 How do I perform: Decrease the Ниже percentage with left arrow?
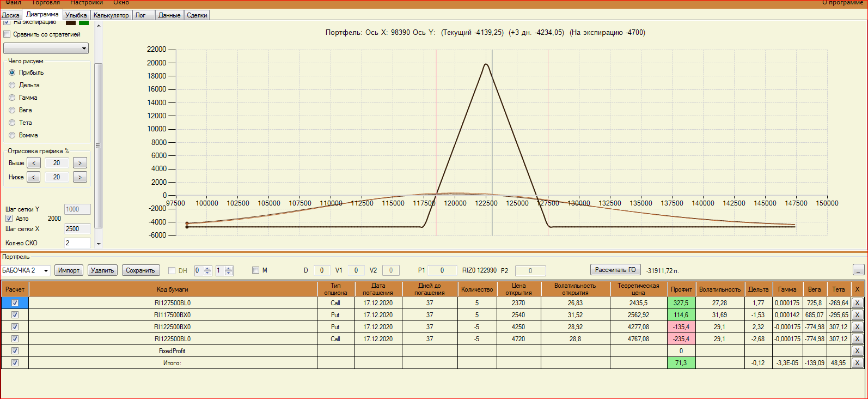click(x=34, y=177)
